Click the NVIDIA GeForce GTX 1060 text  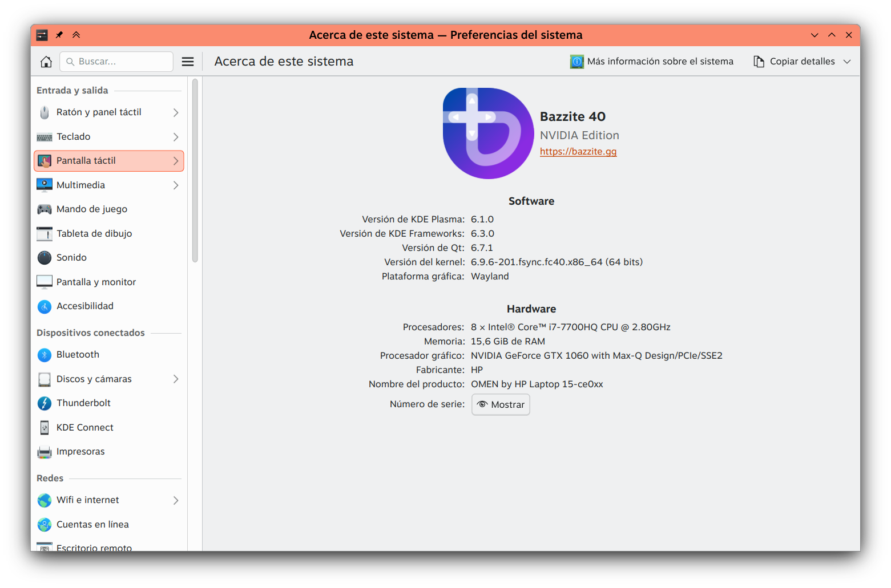click(596, 356)
